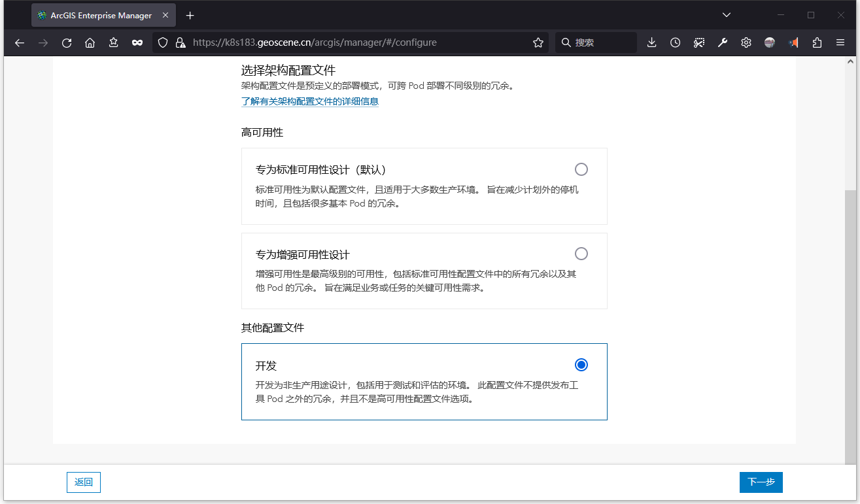
Task: Open the hamburger application menu
Action: (840, 42)
